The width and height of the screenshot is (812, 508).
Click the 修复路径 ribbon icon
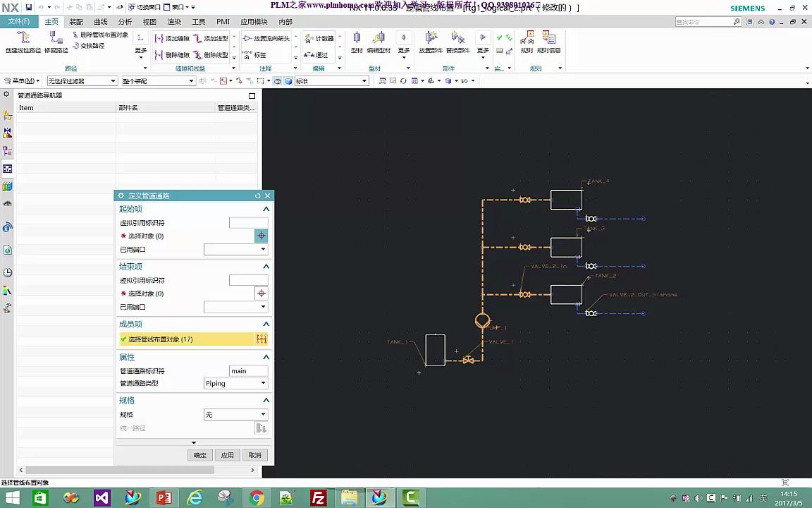coord(56,39)
